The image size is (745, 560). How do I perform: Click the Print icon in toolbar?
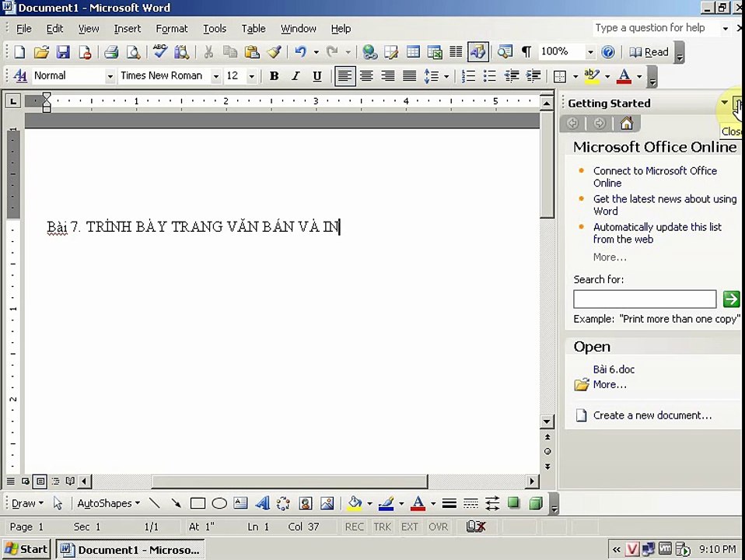[111, 52]
